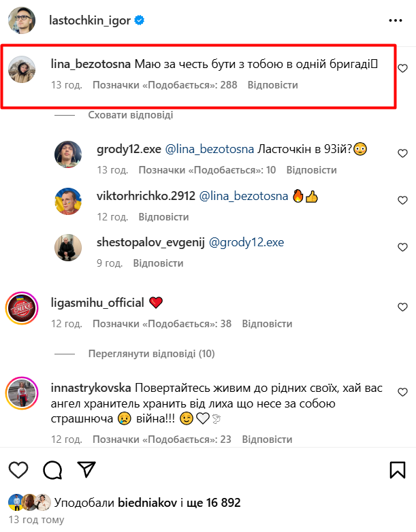416x532 pixels.
Task: Open the comment bubble icon
Action: point(52,469)
